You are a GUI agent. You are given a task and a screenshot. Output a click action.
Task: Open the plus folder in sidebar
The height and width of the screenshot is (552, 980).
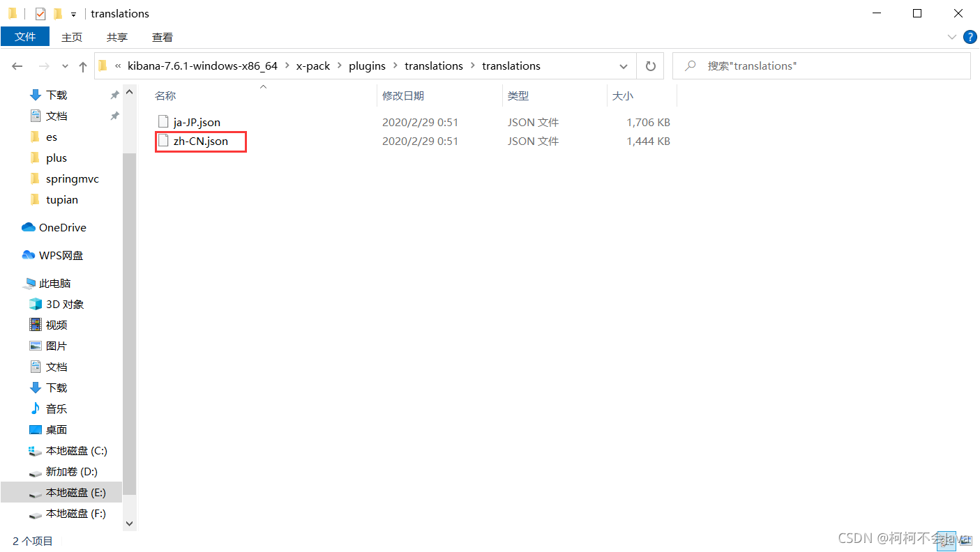click(x=56, y=158)
